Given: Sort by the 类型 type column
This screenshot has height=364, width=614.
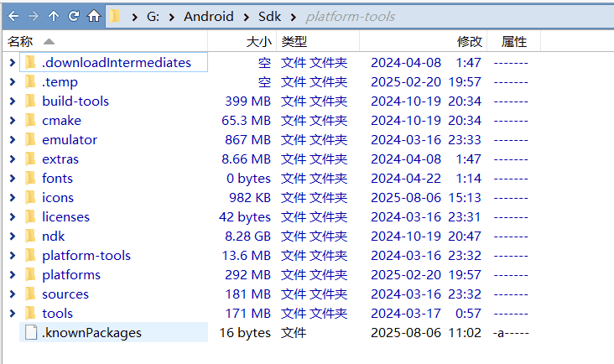Looking at the screenshot, I should click(x=294, y=41).
